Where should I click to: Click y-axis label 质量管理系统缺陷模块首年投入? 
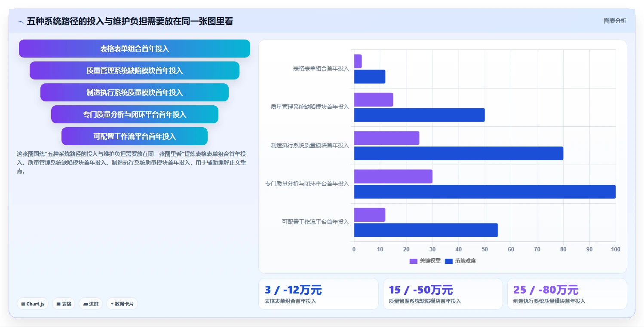(x=310, y=107)
